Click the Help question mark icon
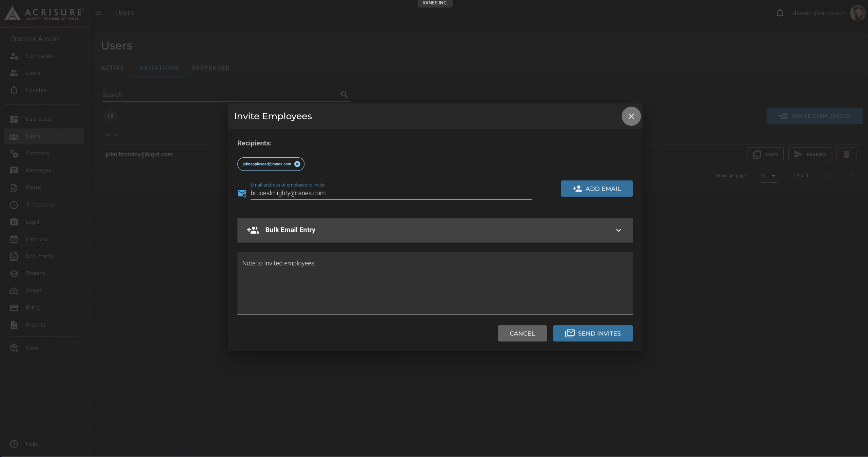Image resolution: width=868 pixels, height=457 pixels. [14, 444]
